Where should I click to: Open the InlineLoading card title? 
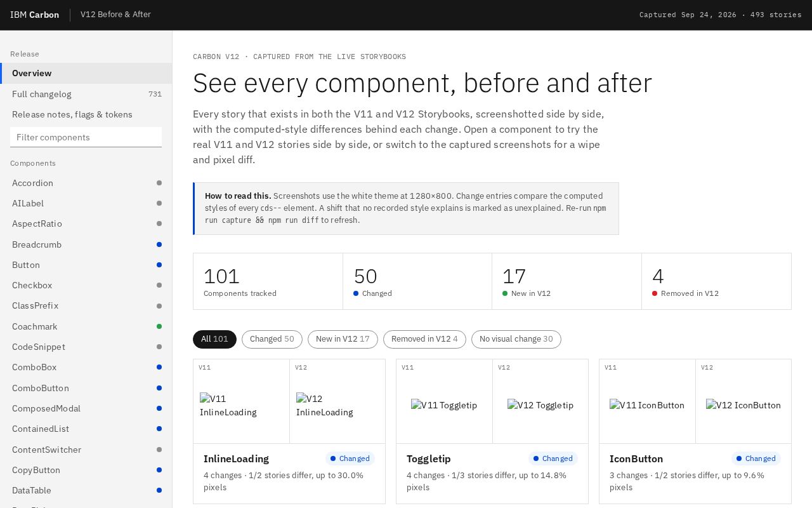236,458
